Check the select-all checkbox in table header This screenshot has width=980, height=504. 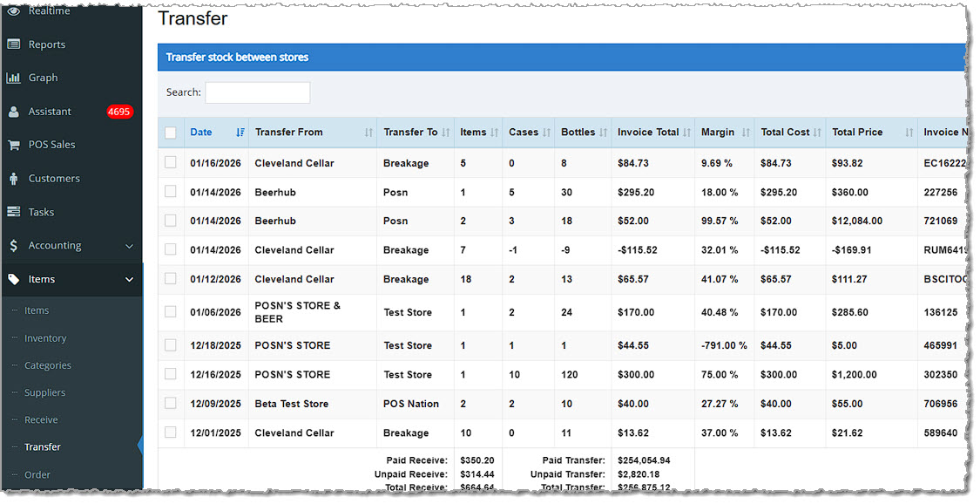tap(171, 131)
